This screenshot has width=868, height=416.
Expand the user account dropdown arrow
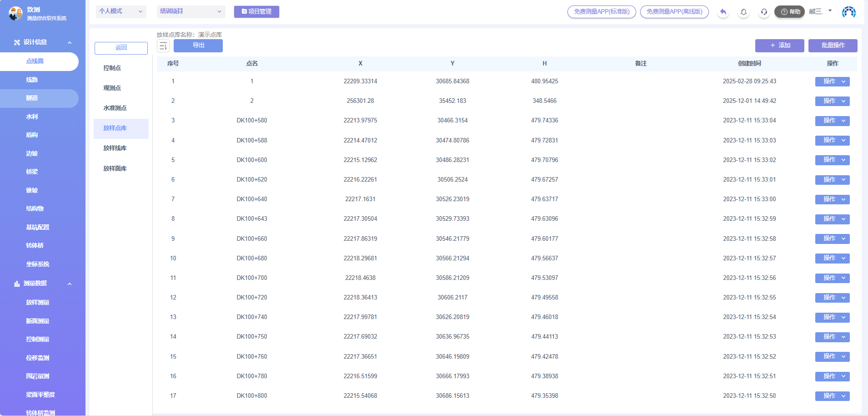(830, 10)
